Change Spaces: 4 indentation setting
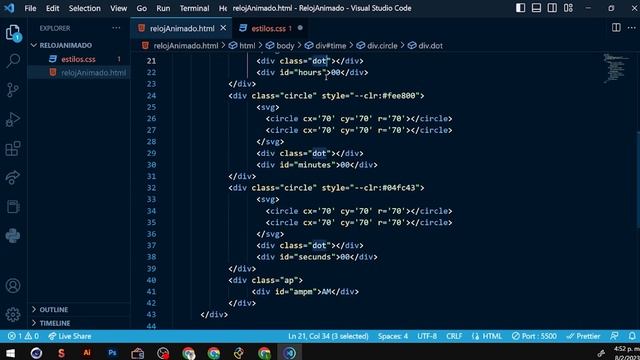Viewport: 640px width, 360px height. pyautogui.click(x=393, y=336)
